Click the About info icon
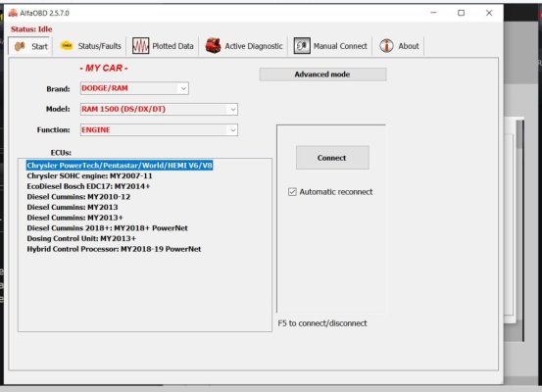This screenshot has height=392, width=542. [386, 46]
